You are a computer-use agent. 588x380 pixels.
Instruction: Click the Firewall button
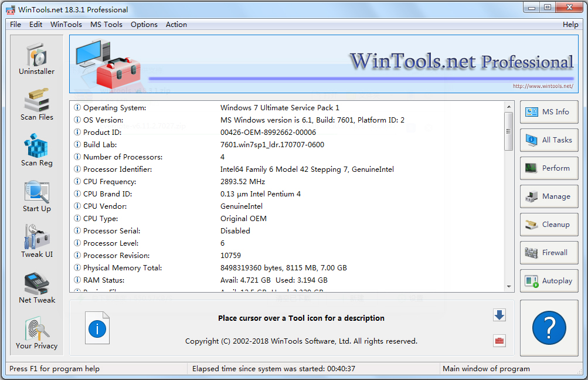549,253
